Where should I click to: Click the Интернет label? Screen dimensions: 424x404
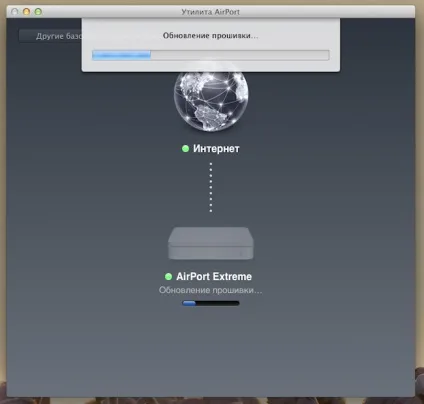click(x=216, y=149)
